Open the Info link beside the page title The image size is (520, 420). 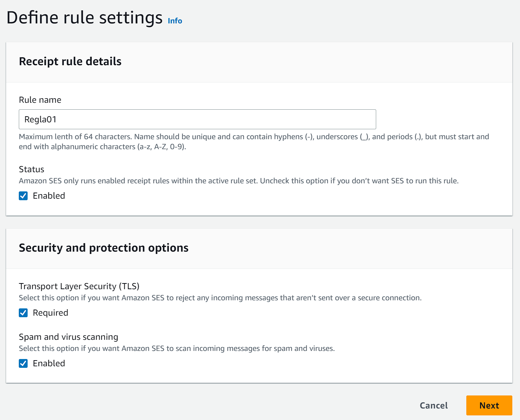175,21
